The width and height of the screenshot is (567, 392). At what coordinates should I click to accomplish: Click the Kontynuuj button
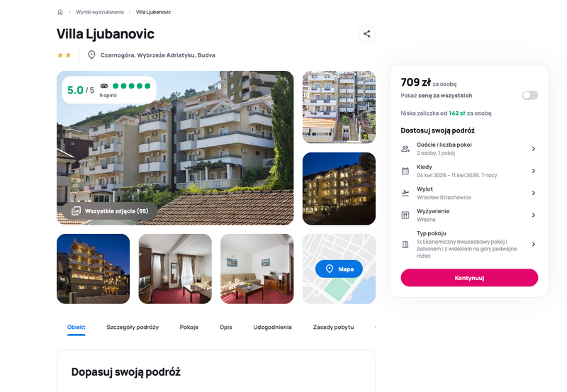coord(469,278)
